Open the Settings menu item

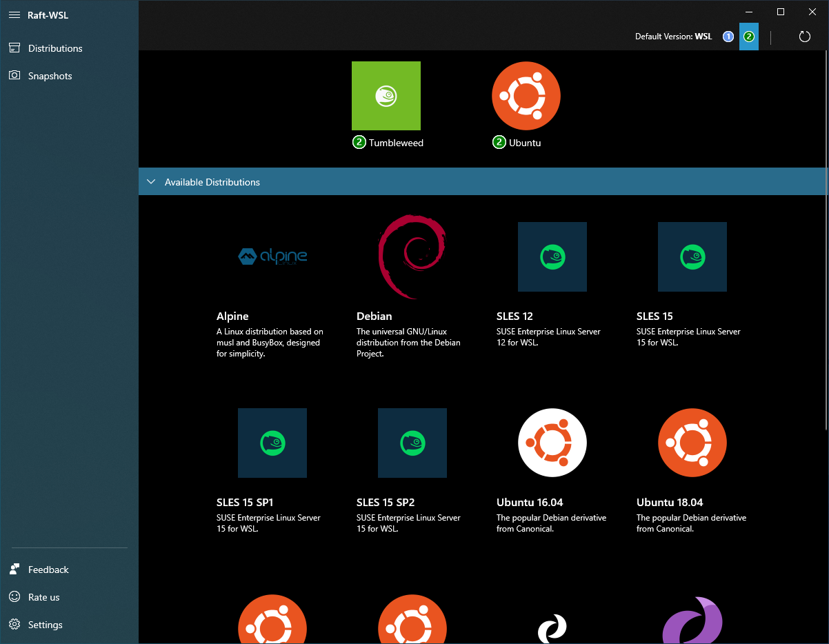pos(69,625)
